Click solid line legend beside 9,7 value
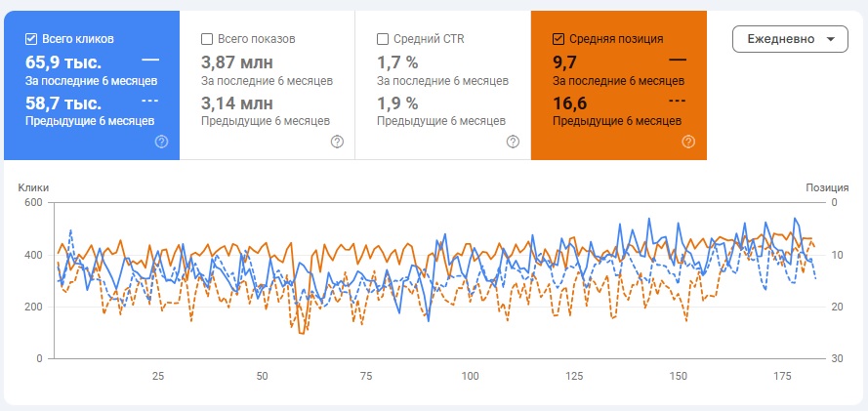The width and height of the screenshot is (868, 411). coord(678,61)
